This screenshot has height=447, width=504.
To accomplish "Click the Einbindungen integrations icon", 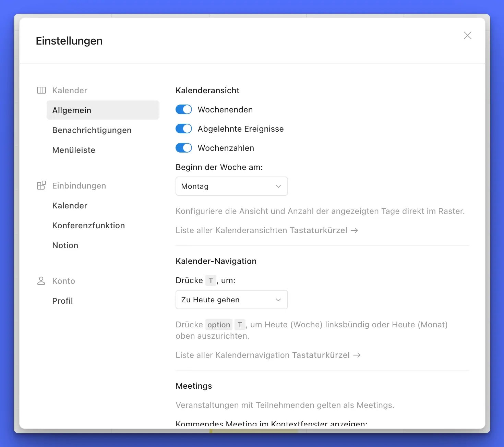I will pyautogui.click(x=41, y=185).
